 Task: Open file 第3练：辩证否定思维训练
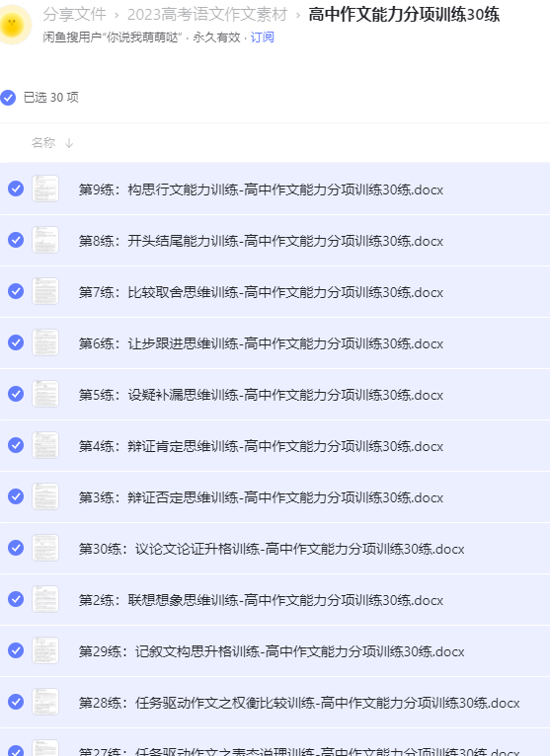coord(261,497)
